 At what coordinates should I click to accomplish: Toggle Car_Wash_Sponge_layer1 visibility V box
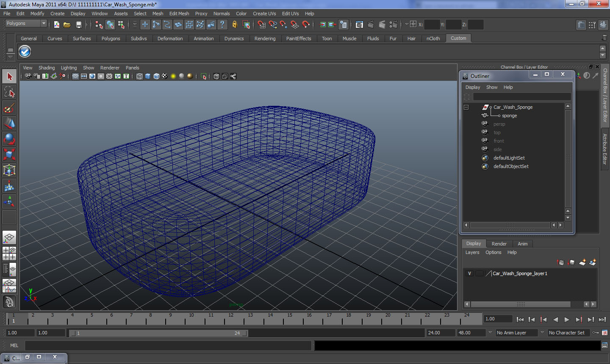(469, 273)
